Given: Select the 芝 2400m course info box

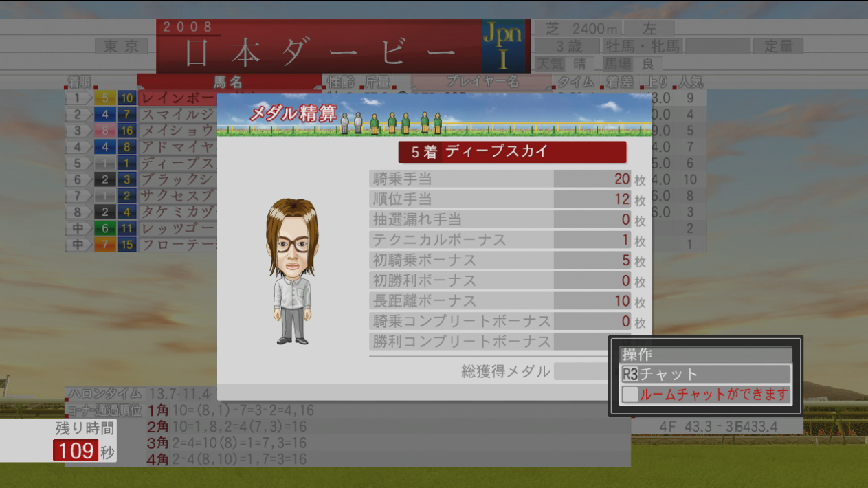Looking at the screenshot, I should click(579, 28).
